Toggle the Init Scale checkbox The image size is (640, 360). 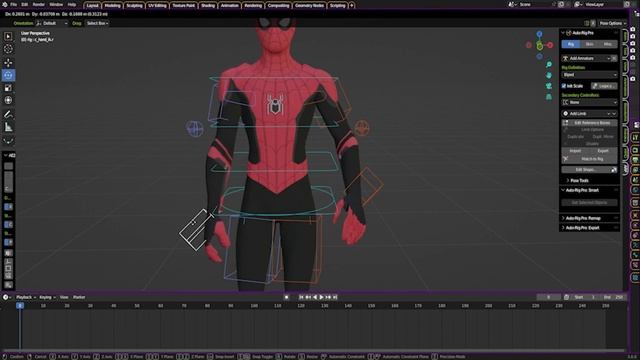(x=564, y=86)
